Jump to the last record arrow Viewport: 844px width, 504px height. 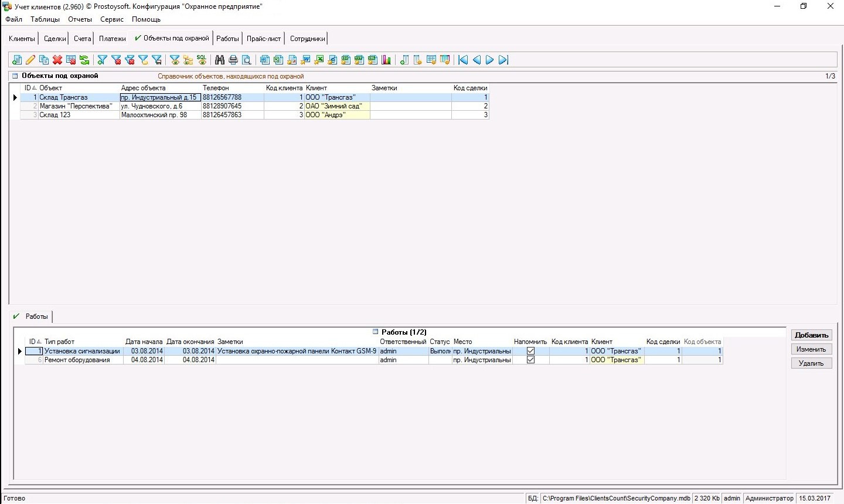point(503,60)
